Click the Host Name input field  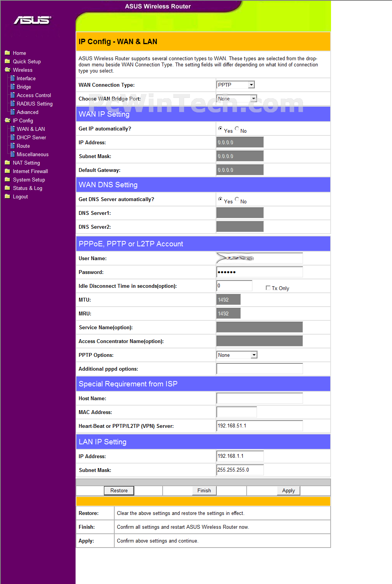[x=260, y=398]
